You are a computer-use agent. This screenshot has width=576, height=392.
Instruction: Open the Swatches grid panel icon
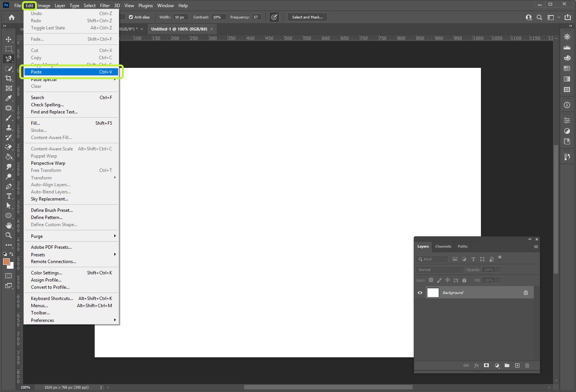click(567, 68)
